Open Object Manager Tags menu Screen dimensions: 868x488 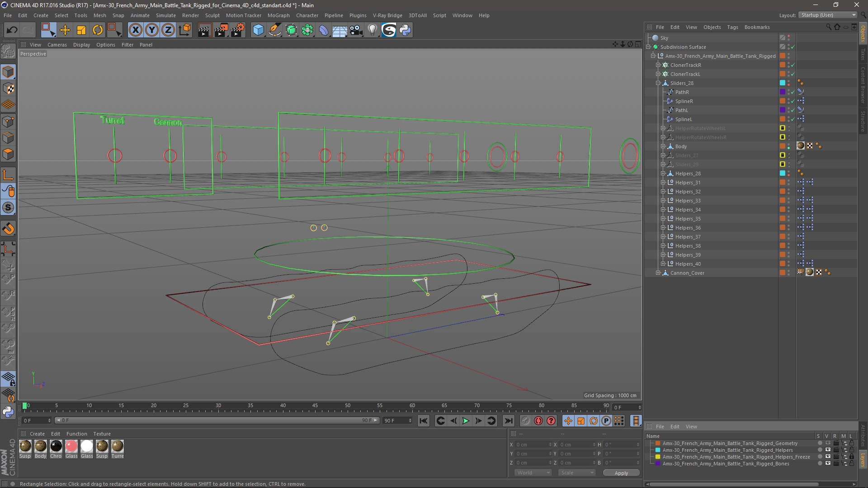point(732,27)
